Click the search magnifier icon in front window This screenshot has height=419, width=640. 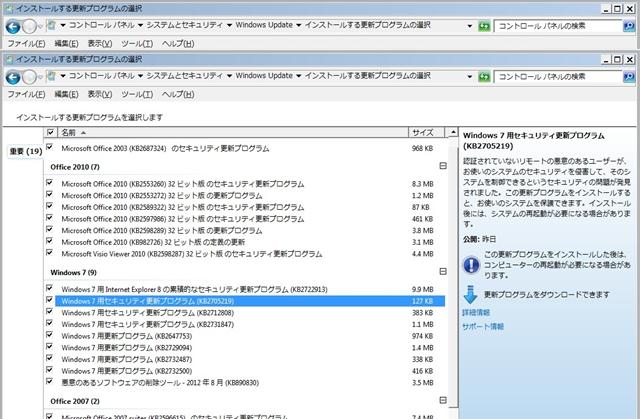[x=629, y=77]
